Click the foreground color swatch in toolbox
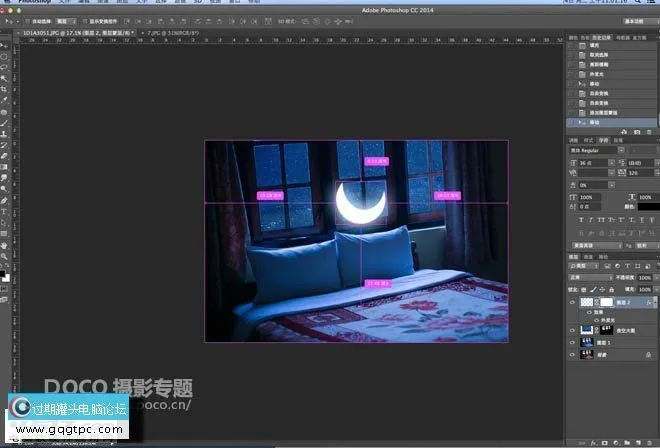Screen dimensions: 660x448 coord(3,269)
